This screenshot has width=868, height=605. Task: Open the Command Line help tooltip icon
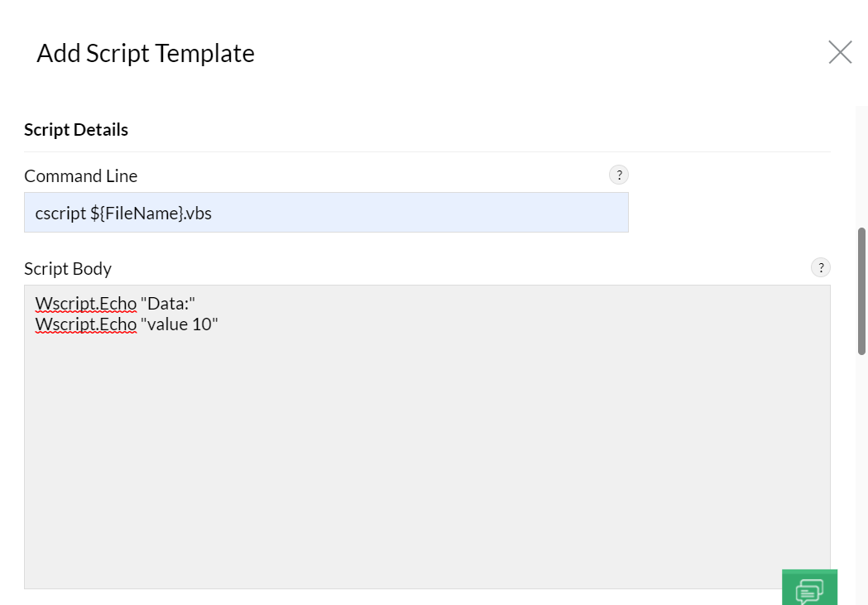tap(618, 175)
